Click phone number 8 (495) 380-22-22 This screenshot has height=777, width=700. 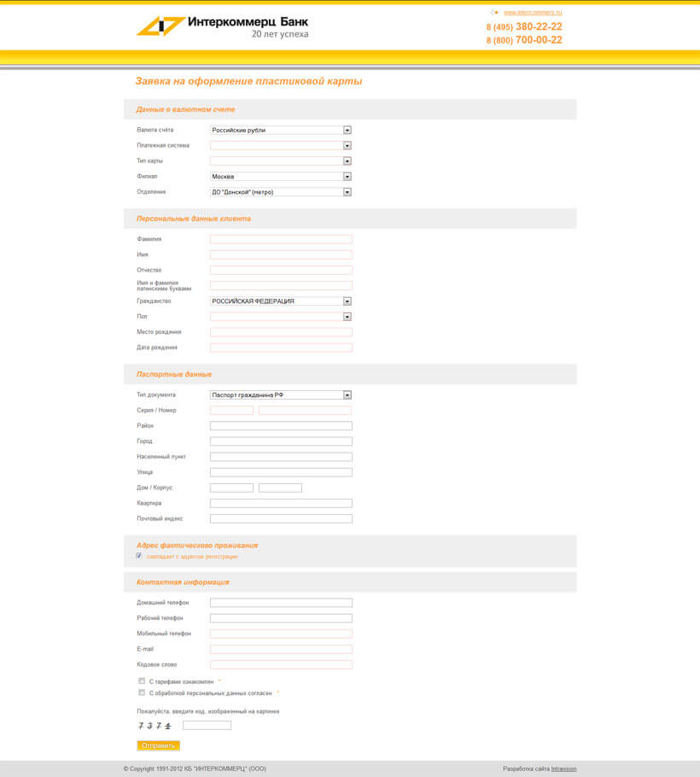[524, 26]
